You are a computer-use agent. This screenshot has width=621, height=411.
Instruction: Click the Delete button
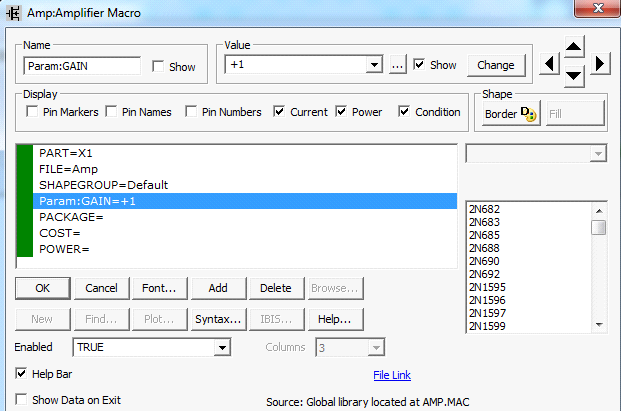coord(276,288)
